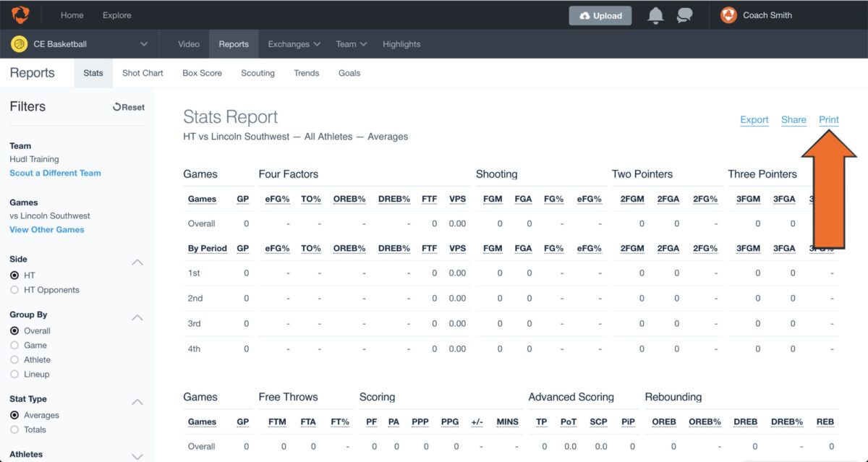
Task: Select the Averages stat type
Action: [14, 415]
